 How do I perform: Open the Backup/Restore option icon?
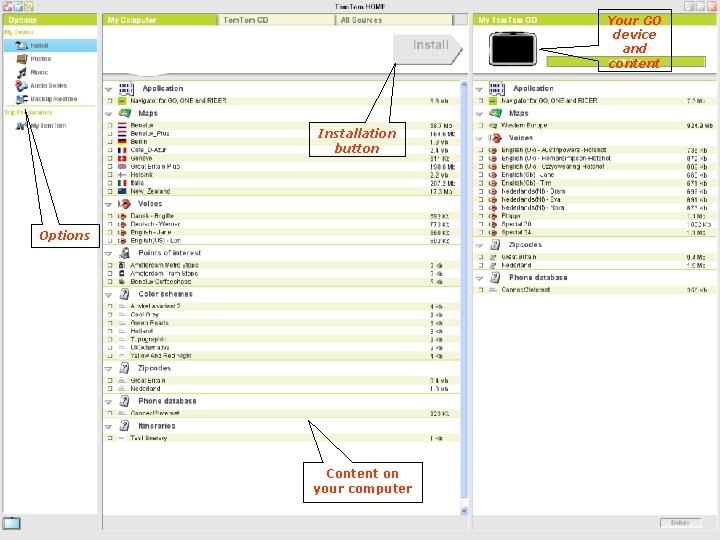(x=22, y=99)
